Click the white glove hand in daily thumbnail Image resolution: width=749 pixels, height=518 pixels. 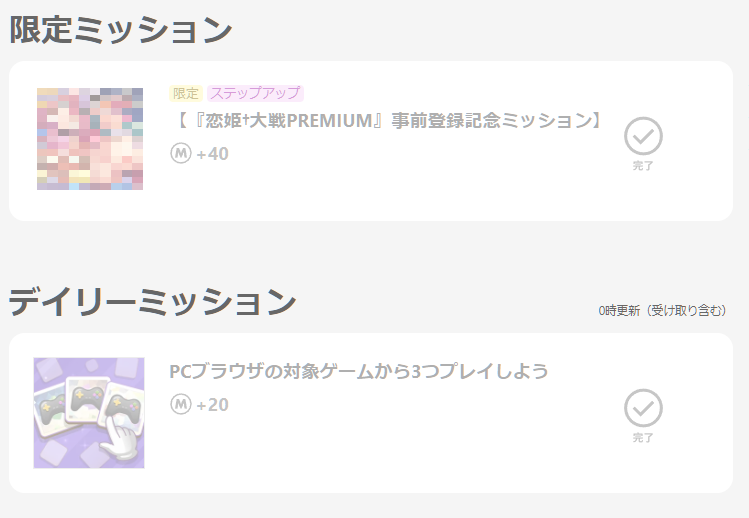(x=121, y=439)
